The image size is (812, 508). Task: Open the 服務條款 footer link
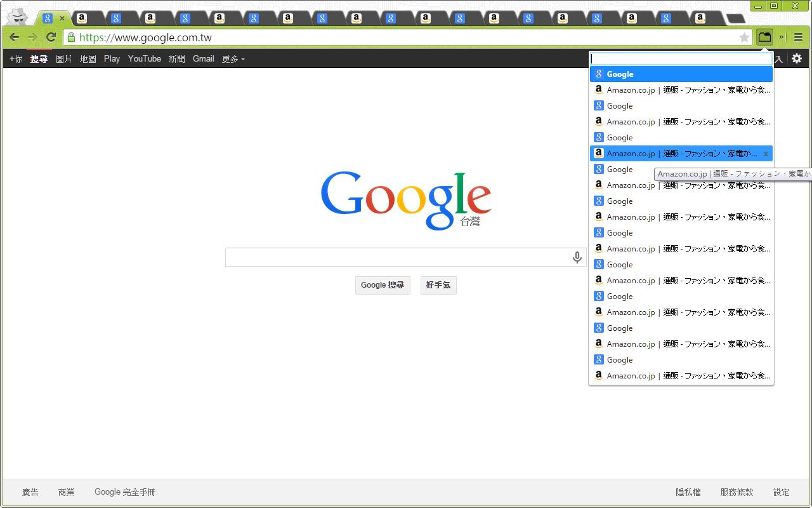click(737, 492)
